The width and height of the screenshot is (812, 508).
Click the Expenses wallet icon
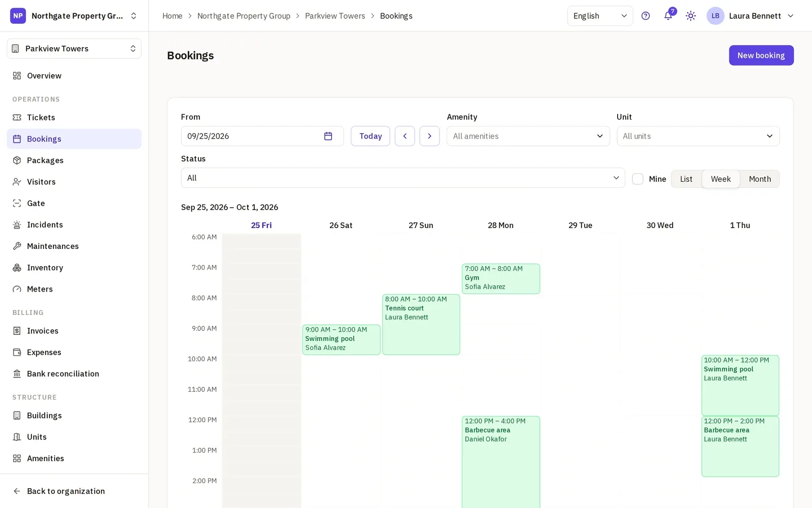pos(17,353)
